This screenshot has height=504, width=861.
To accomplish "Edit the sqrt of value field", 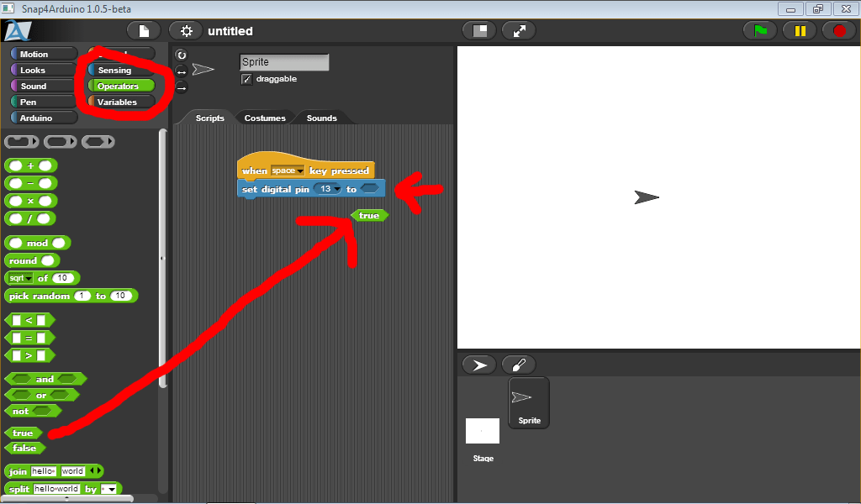I will pyautogui.click(x=62, y=278).
